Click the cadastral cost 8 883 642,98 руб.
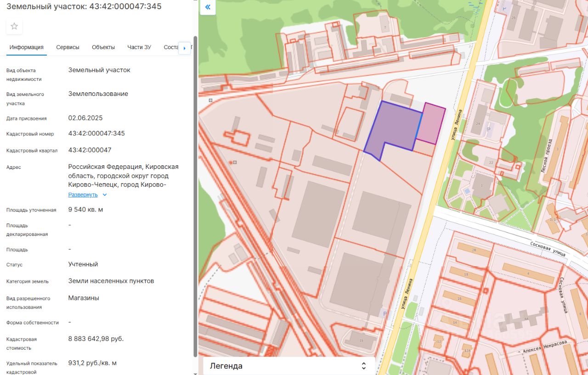 [96, 339]
